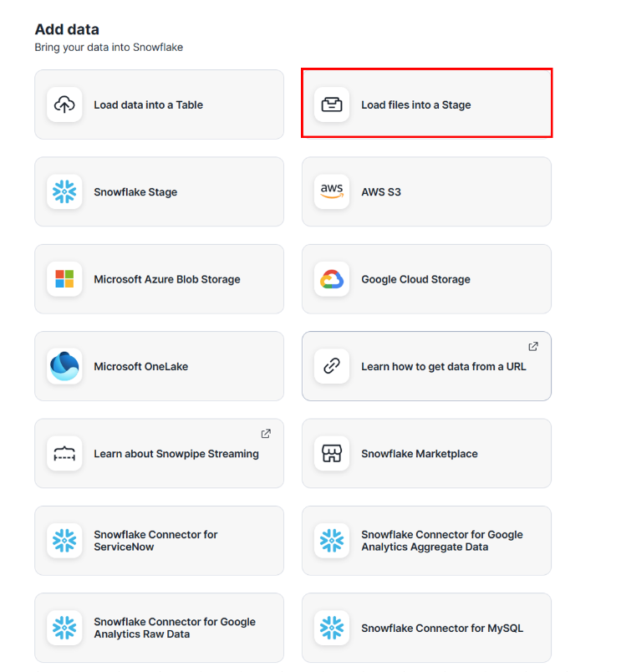Image resolution: width=621 pixels, height=672 pixels.
Task: Click the cloud upload icon for Load data into a Table
Action: pyautogui.click(x=64, y=104)
